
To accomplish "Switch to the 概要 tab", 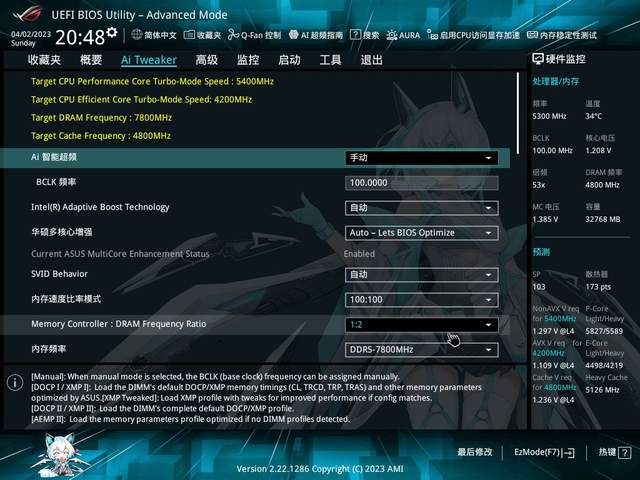I will pyautogui.click(x=91, y=60).
